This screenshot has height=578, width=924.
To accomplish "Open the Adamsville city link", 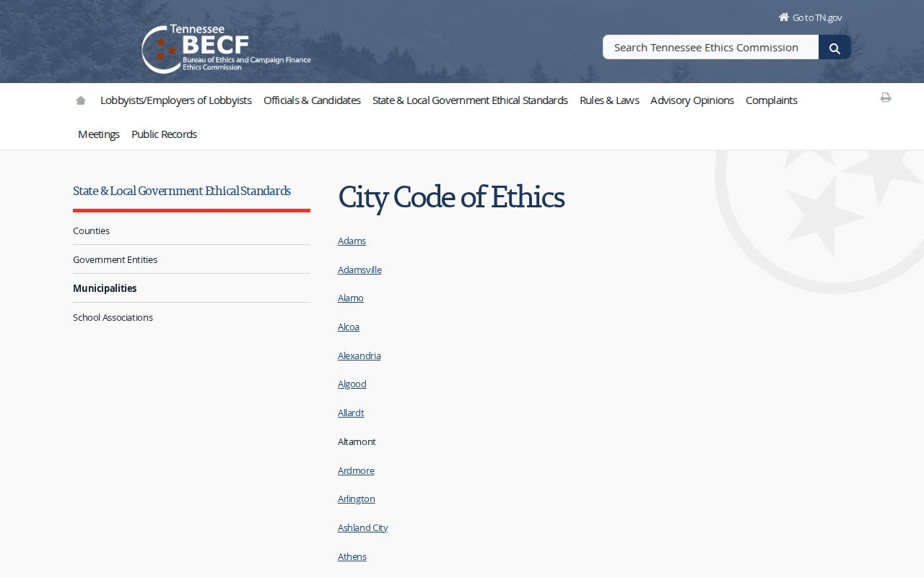I will pos(359,269).
